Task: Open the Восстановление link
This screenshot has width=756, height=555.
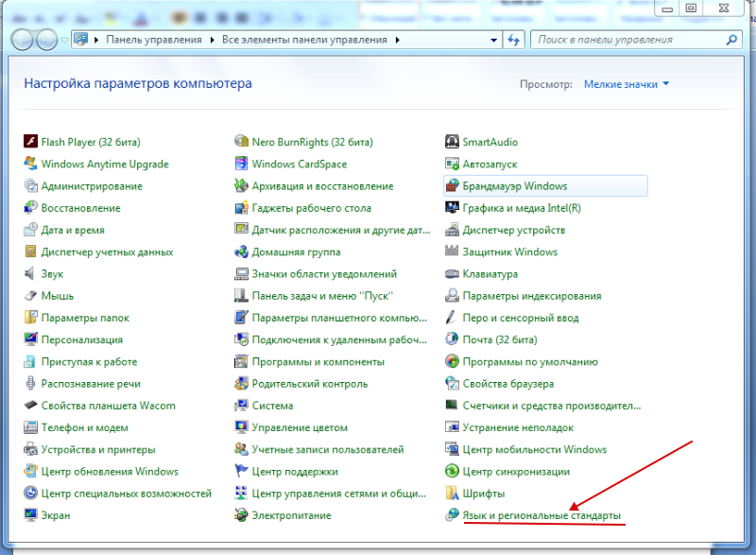Action: [x=80, y=208]
